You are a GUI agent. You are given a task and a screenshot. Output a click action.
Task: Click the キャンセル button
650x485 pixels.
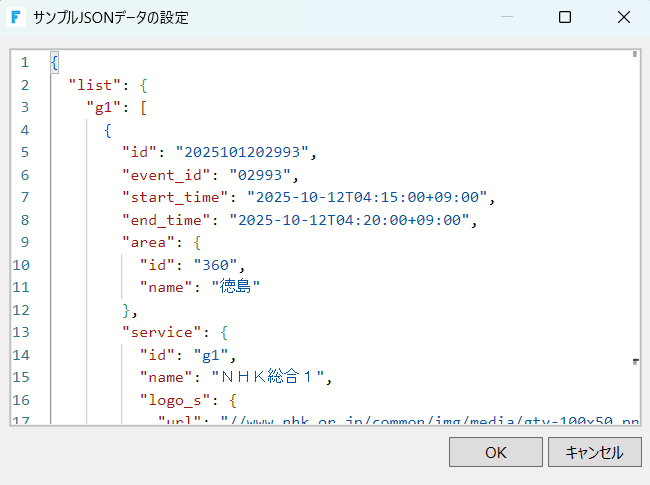pos(594,452)
